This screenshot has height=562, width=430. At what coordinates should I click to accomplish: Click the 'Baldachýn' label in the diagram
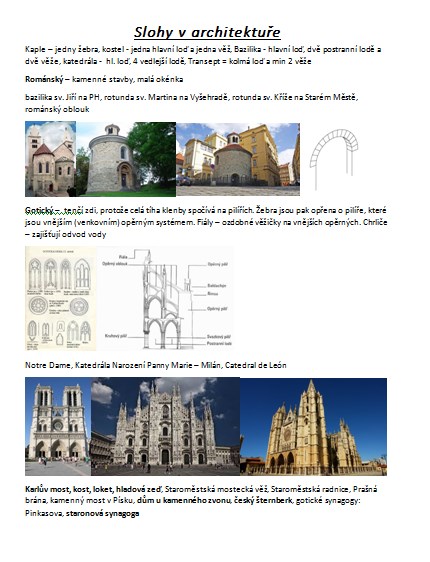tap(216, 286)
